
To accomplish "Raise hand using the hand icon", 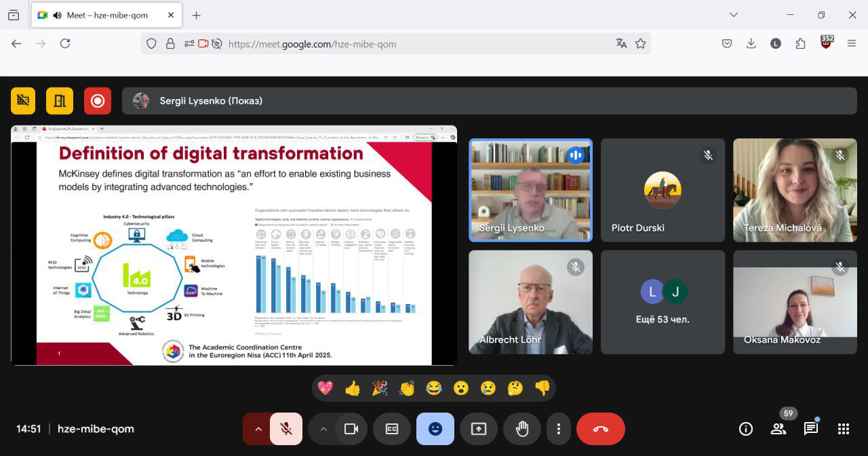I will [521, 429].
